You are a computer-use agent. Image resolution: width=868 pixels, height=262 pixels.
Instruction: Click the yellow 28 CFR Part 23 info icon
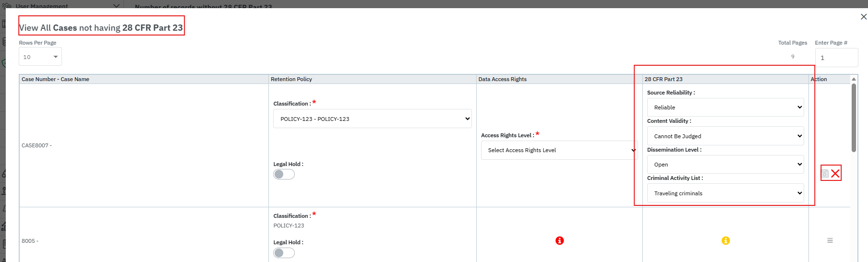(725, 240)
